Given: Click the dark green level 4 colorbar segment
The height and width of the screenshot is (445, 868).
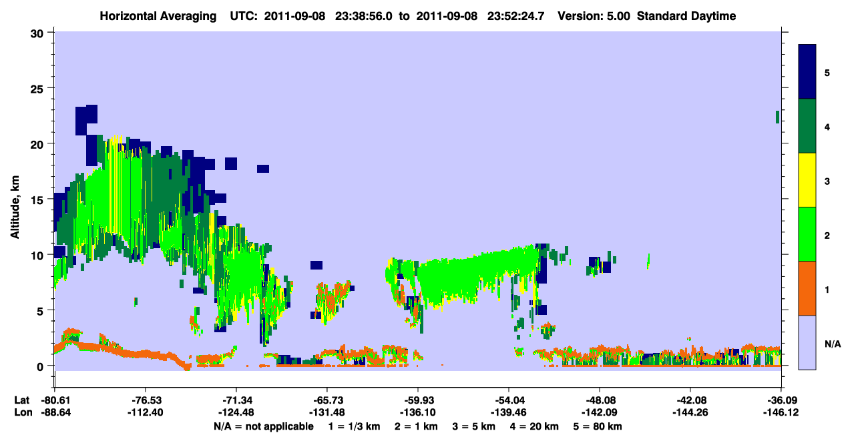Looking at the screenshot, I should 807,126.
